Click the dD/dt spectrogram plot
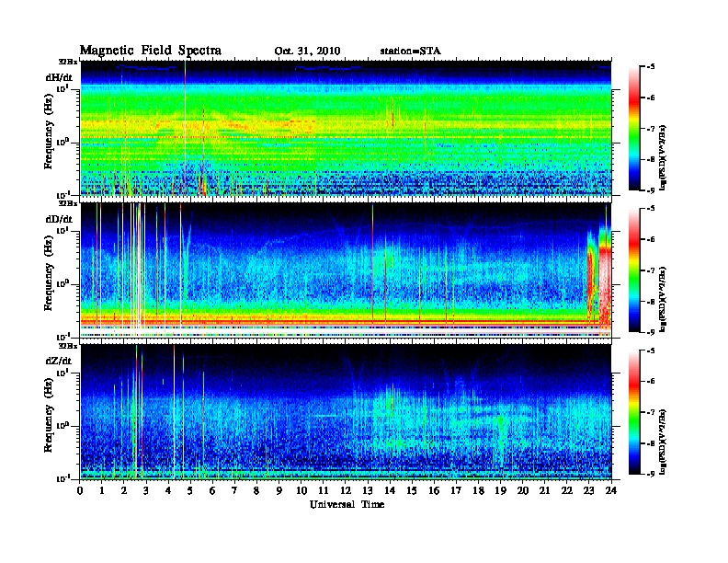Image resolution: width=728 pixels, height=563 pixels. click(x=346, y=270)
